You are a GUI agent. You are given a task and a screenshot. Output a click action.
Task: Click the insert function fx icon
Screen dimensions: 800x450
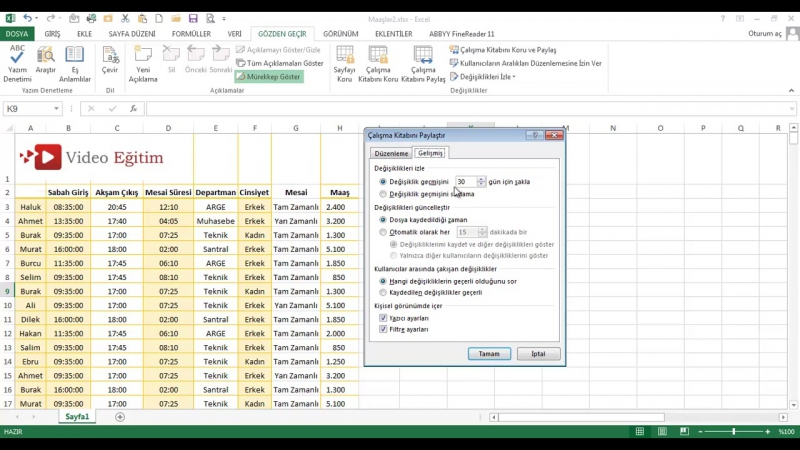(133, 109)
